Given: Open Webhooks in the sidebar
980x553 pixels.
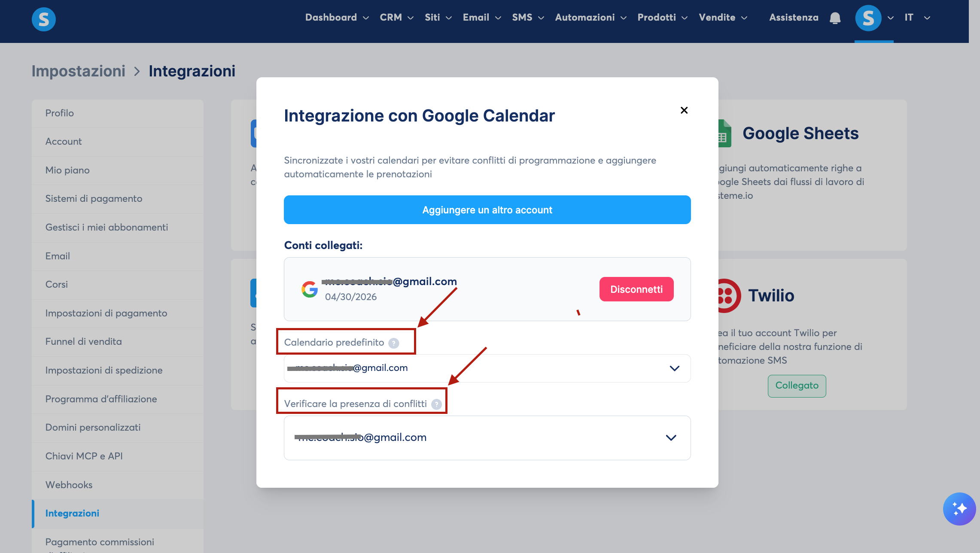Looking at the screenshot, I should point(118,485).
